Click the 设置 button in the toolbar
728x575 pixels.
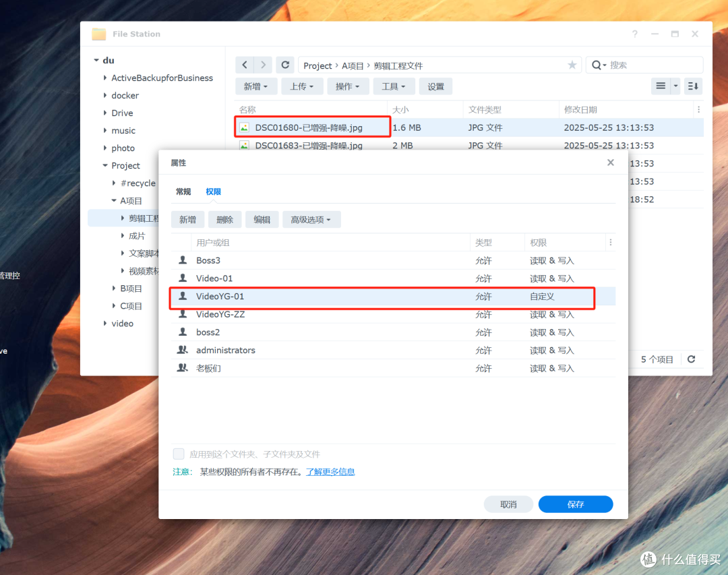(435, 86)
